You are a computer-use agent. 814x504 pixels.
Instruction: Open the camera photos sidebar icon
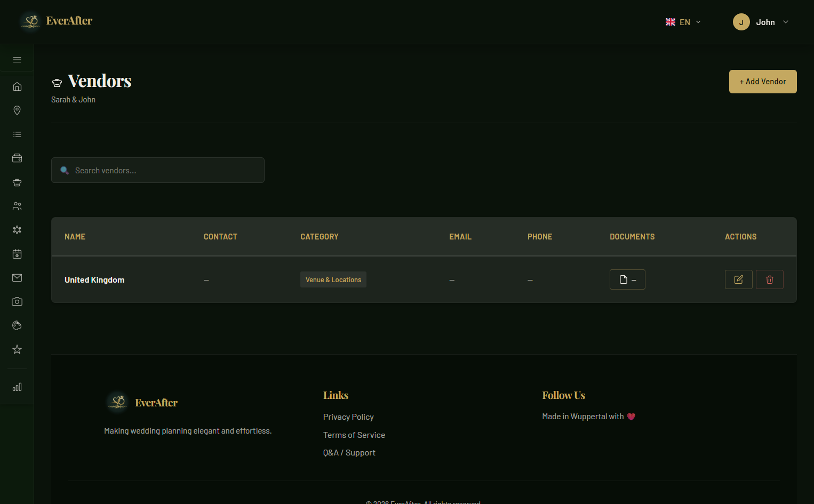point(17,302)
